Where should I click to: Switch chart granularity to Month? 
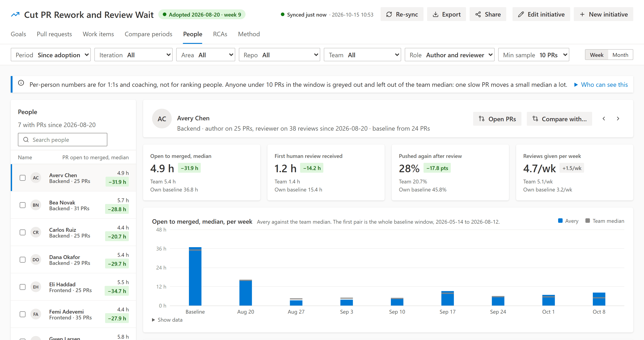click(620, 55)
